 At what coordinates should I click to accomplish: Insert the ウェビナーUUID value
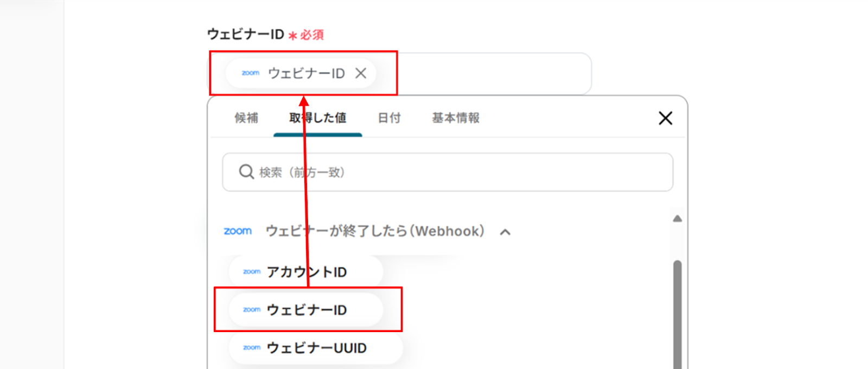click(x=317, y=348)
